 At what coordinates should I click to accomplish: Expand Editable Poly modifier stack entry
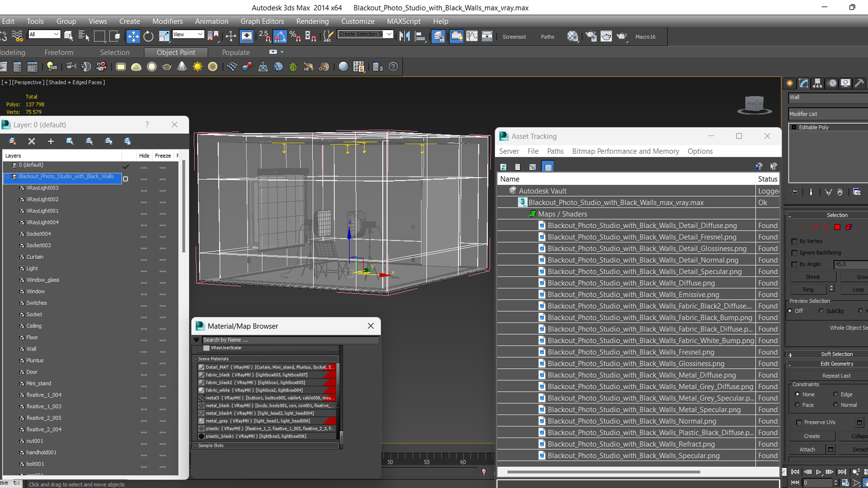(x=794, y=127)
